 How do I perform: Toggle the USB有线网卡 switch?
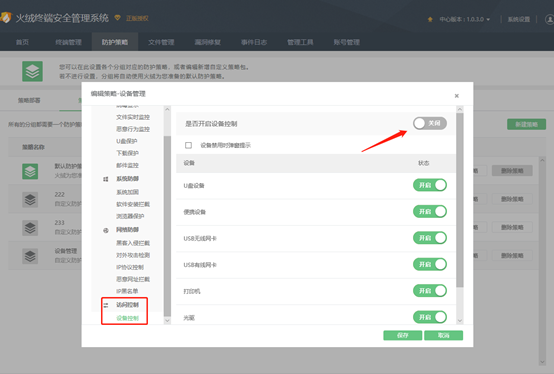430,264
